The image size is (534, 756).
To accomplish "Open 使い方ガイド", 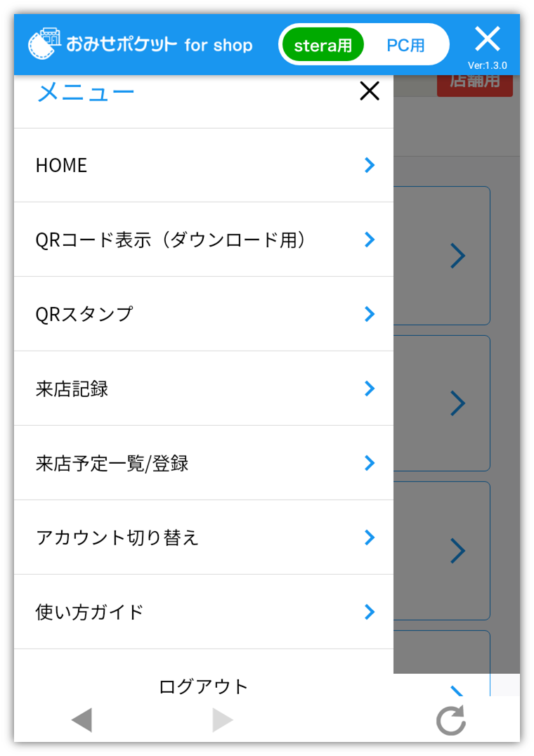I will click(x=204, y=612).
